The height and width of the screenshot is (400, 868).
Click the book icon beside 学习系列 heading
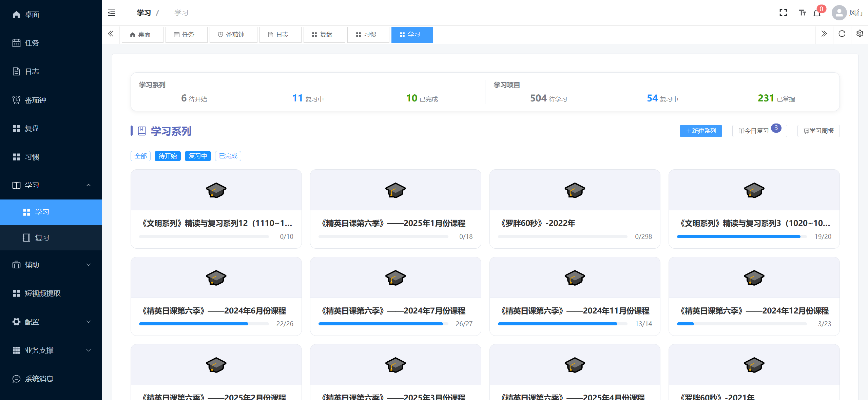(x=142, y=131)
